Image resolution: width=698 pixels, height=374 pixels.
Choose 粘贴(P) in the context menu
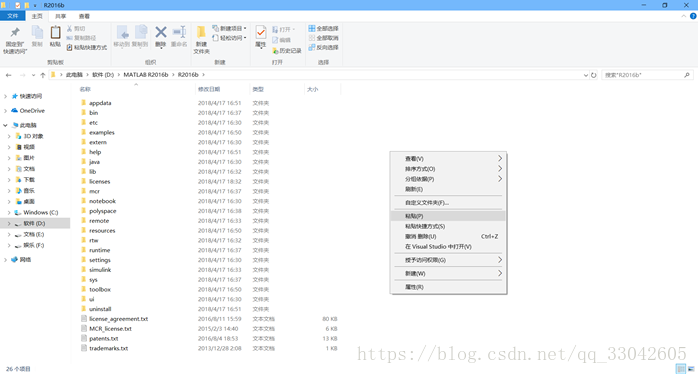pos(448,216)
